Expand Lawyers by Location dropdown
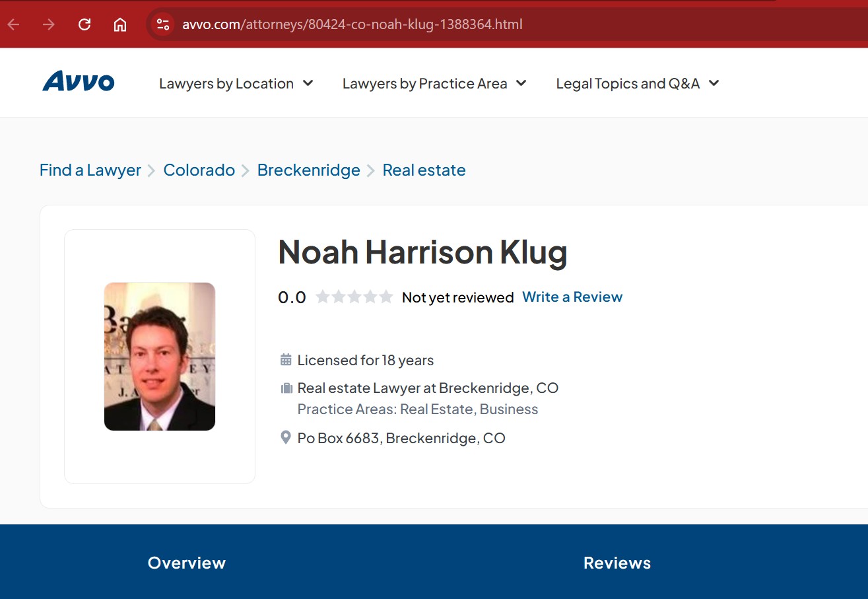This screenshot has width=868, height=599. 236,84
